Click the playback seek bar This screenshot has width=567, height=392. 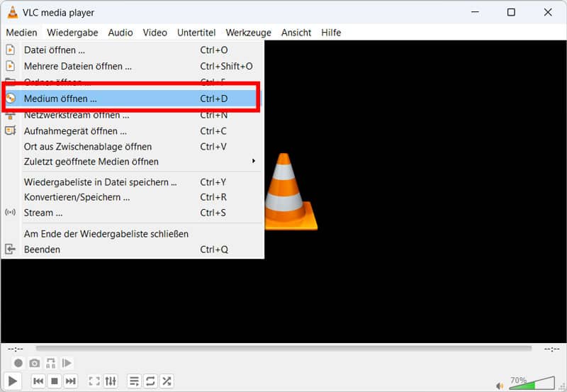click(x=284, y=349)
